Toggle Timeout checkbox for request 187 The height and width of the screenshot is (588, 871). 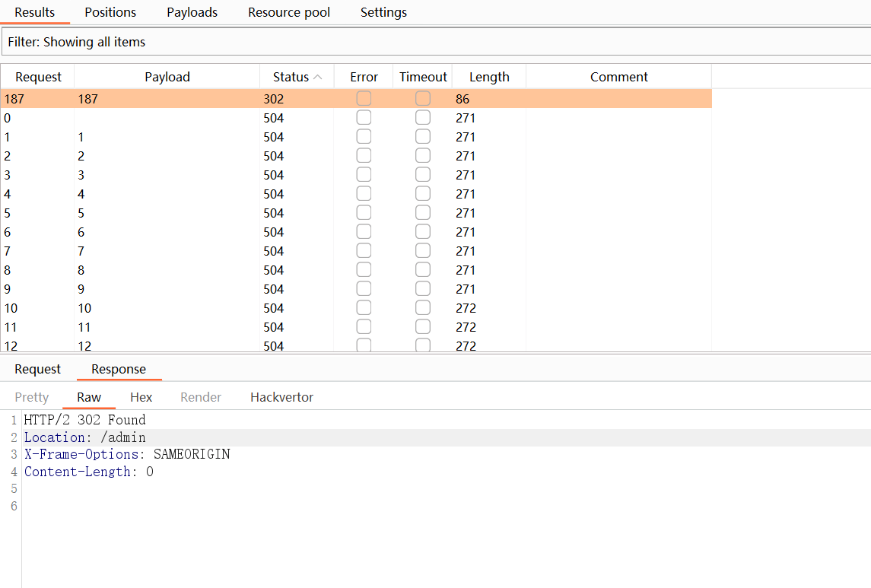423,98
